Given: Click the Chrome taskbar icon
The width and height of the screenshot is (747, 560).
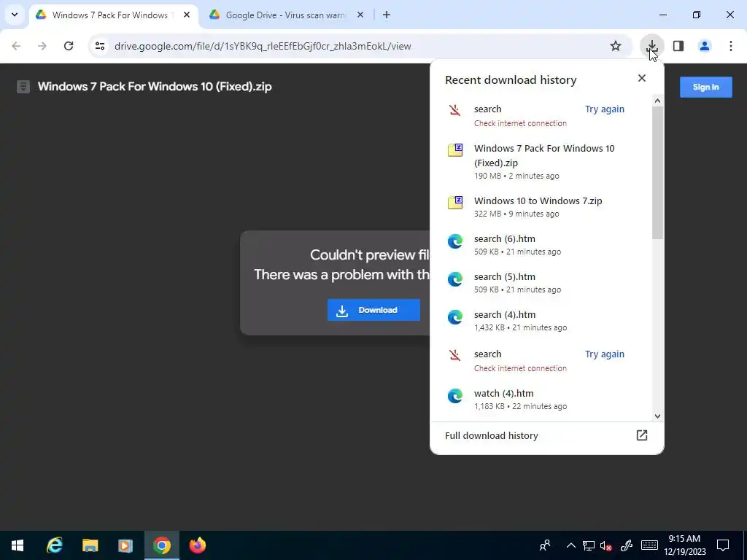Looking at the screenshot, I should [161, 545].
